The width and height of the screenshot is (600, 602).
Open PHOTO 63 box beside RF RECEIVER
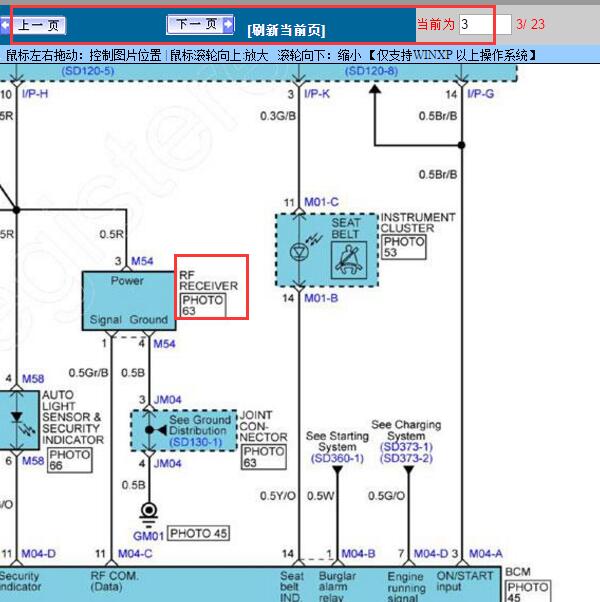click(203, 305)
